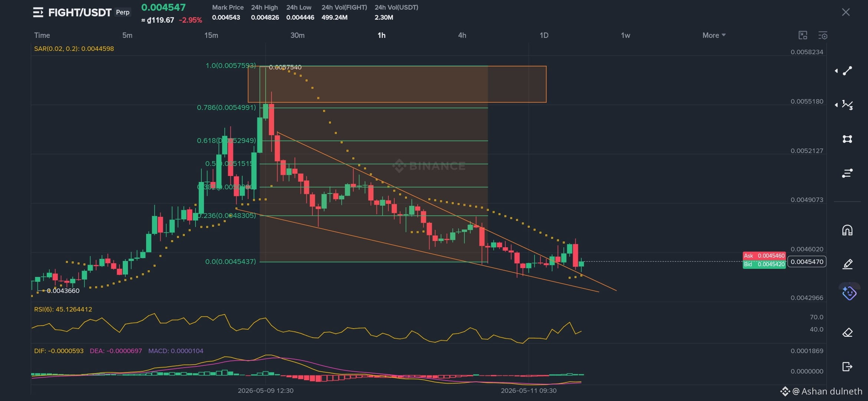This screenshot has height=401, width=868.
Task: Open the trading pair list menu icon
Action: point(38,12)
